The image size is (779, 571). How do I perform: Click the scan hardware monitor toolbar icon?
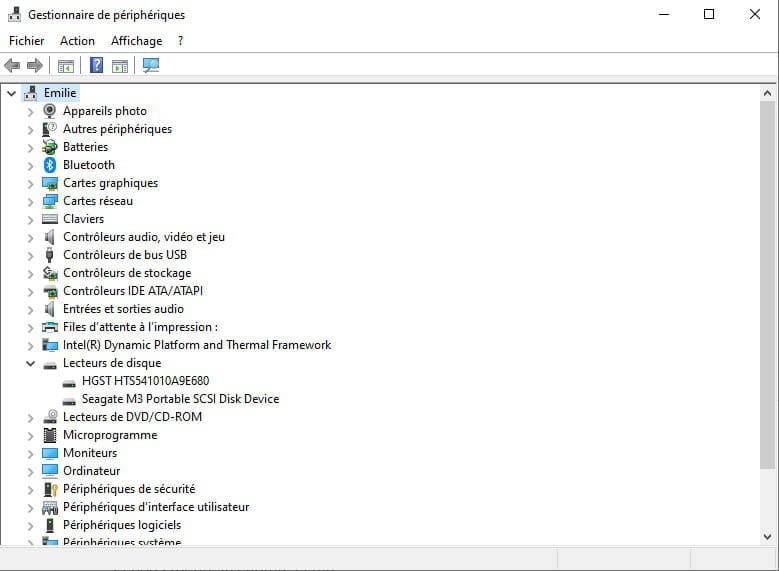[x=151, y=66]
